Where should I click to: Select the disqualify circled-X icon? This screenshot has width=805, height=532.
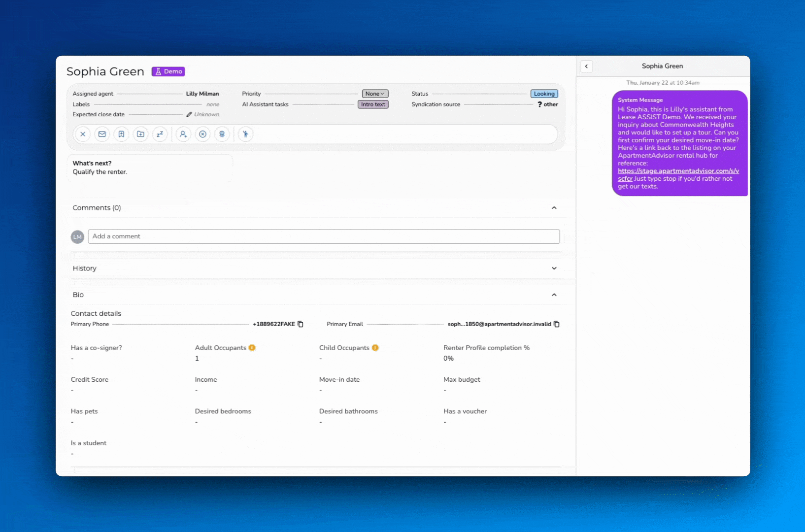[x=202, y=134]
